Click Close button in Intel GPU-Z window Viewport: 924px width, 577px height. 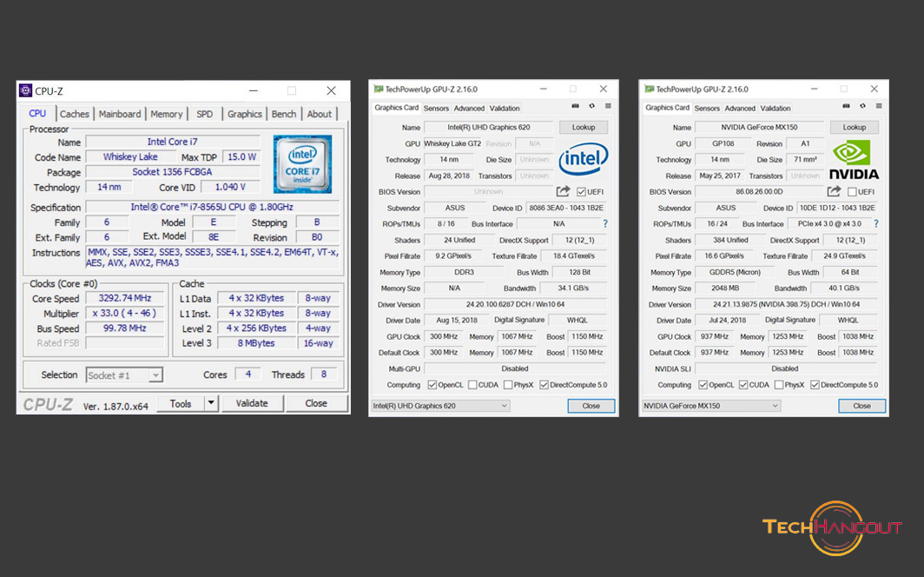(x=591, y=406)
